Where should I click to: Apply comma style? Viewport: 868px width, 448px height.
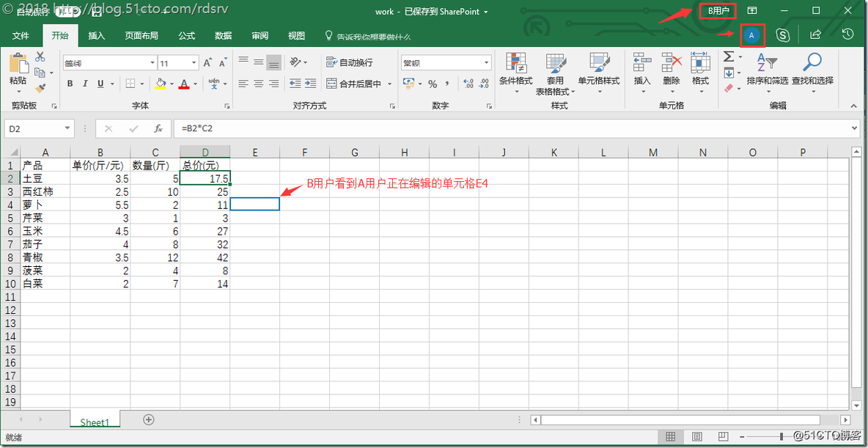coord(446,84)
